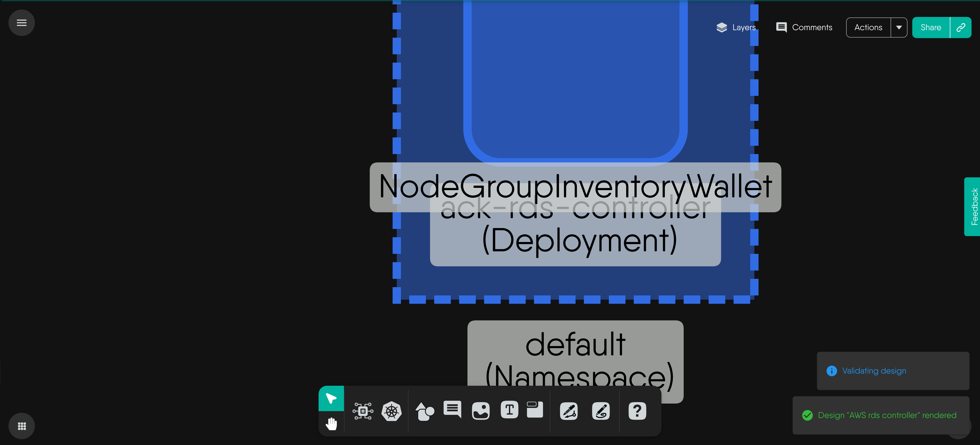Screen dimensions: 980x445
Task: Select the pencil freehand draw tool
Action: (601, 411)
